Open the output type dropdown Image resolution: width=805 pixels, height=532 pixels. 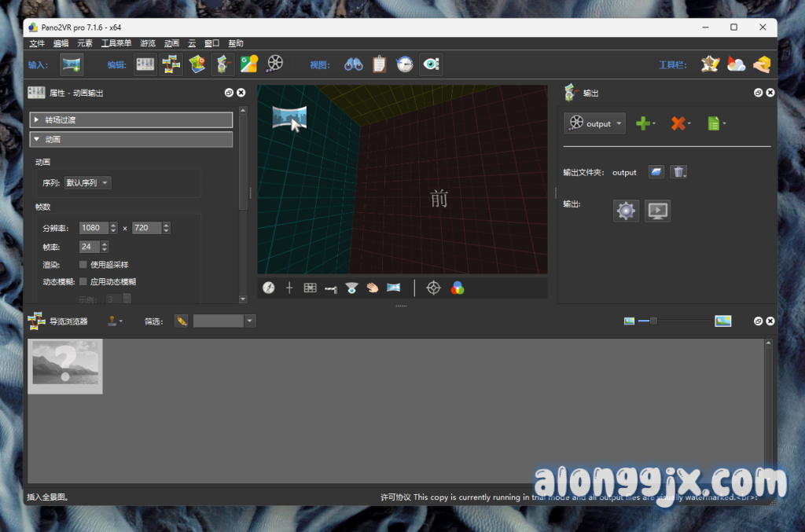click(x=595, y=123)
